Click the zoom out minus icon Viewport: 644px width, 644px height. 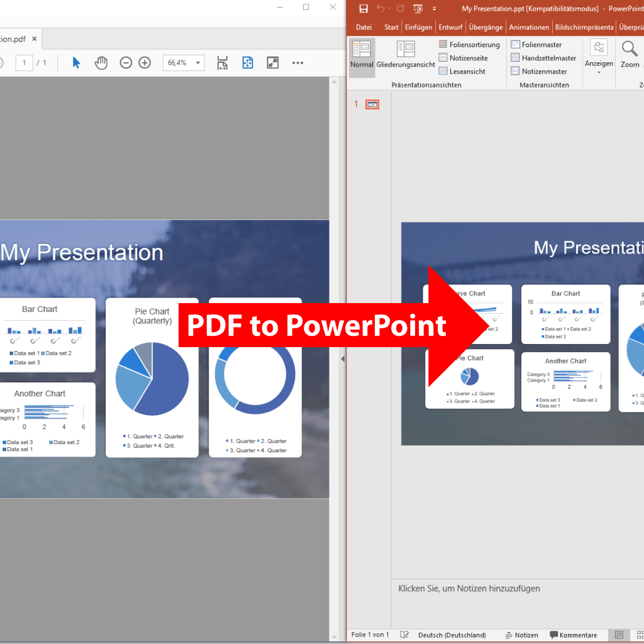[126, 63]
